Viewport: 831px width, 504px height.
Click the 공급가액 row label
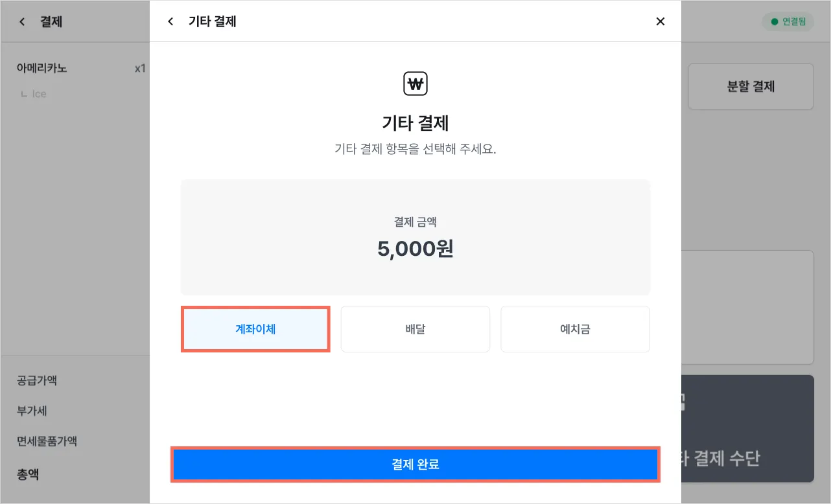(37, 380)
